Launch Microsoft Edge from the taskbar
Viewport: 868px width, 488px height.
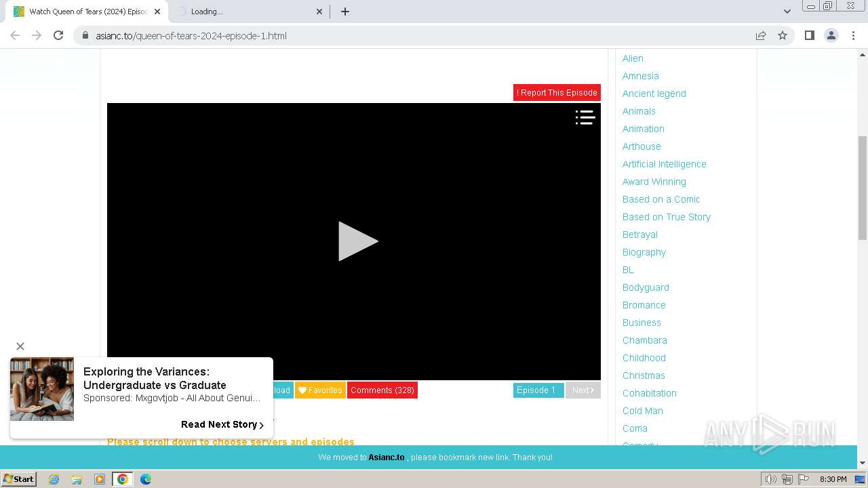tap(146, 479)
